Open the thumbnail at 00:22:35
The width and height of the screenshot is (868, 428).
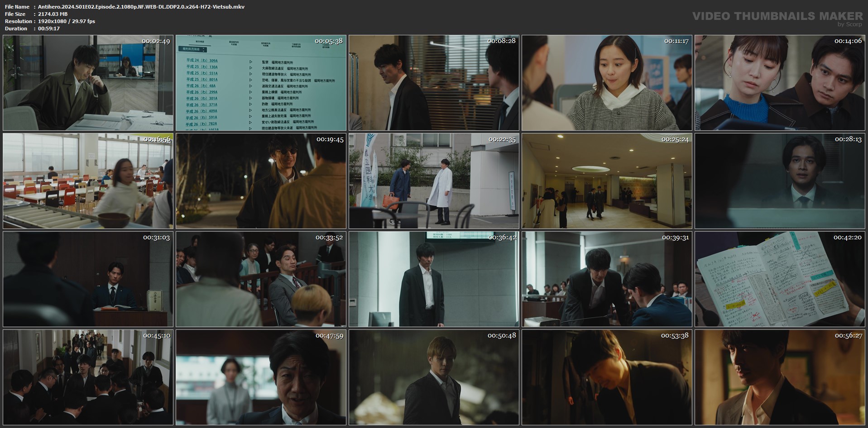(434, 181)
